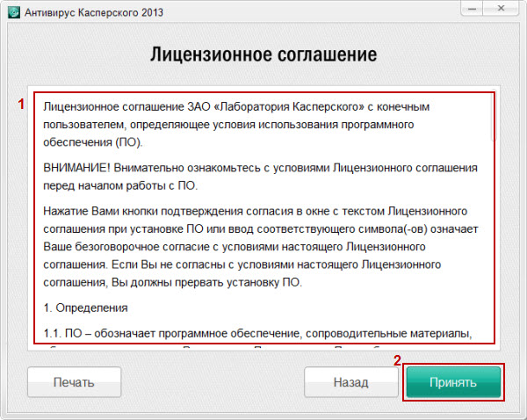527x420 pixels.
Task: Click the text 'Вы должны прервать установку ПО.'
Action: [206, 282]
